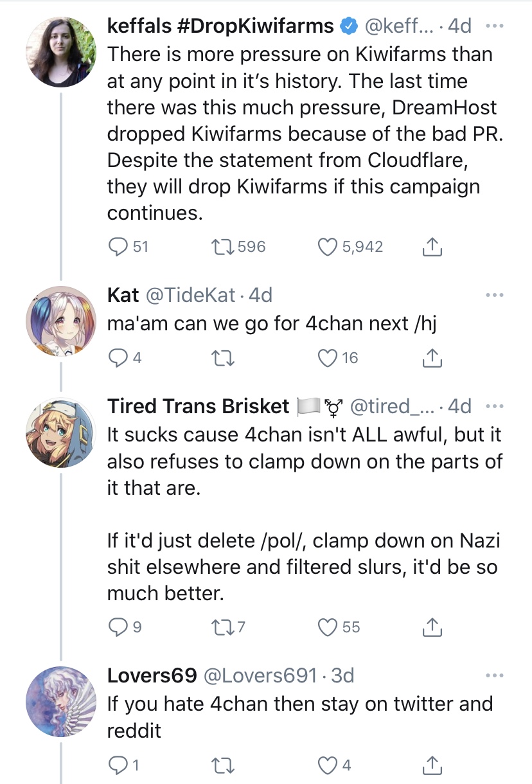
Task: Open more options on Tired Trans Brisket's tweet
Action: click(x=493, y=407)
